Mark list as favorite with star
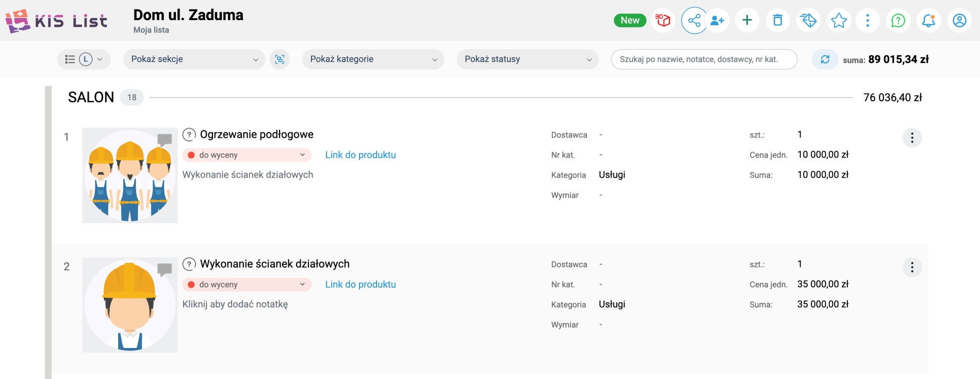Screen dimensions: 980x379 click(839, 21)
